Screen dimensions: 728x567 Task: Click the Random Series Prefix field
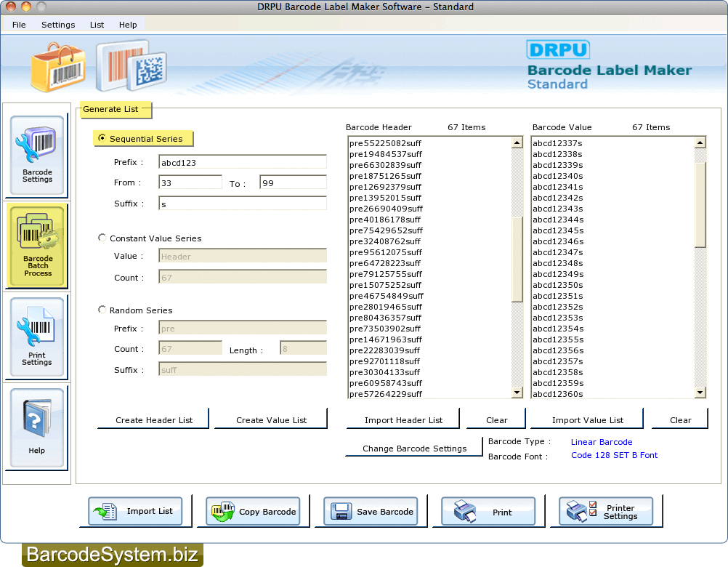[243, 328]
